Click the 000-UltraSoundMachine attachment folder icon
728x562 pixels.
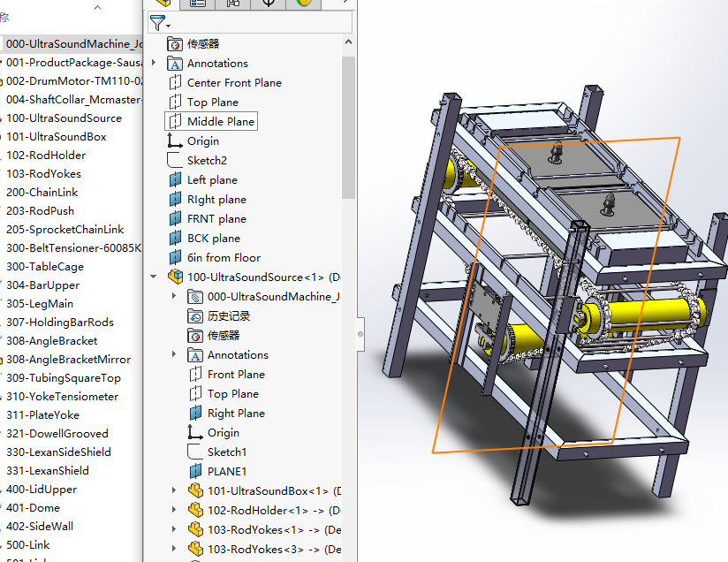[x=195, y=296]
